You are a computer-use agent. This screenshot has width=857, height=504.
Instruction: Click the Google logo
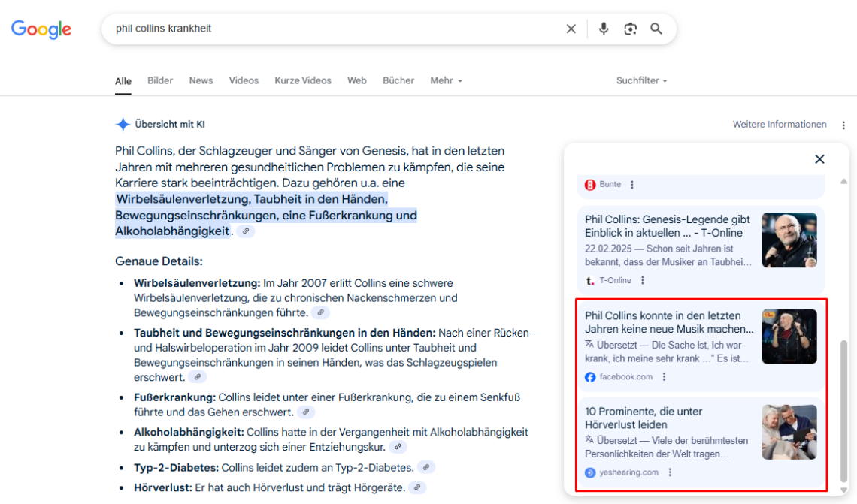[41, 29]
